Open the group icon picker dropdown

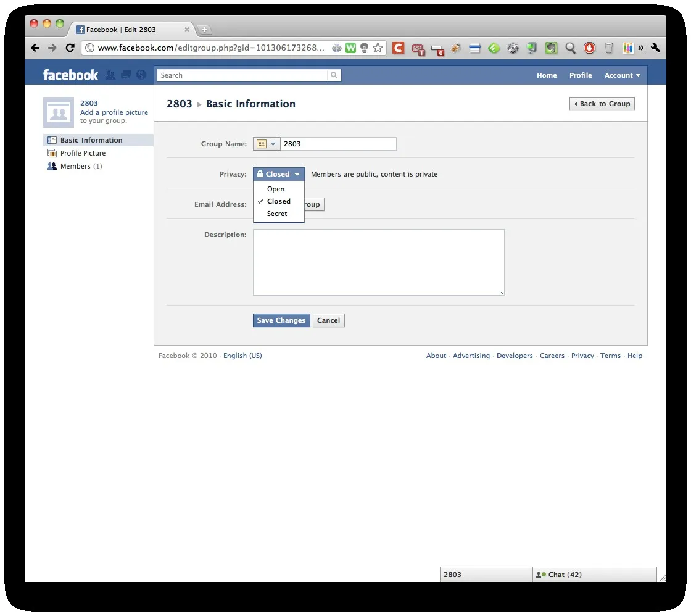267,144
